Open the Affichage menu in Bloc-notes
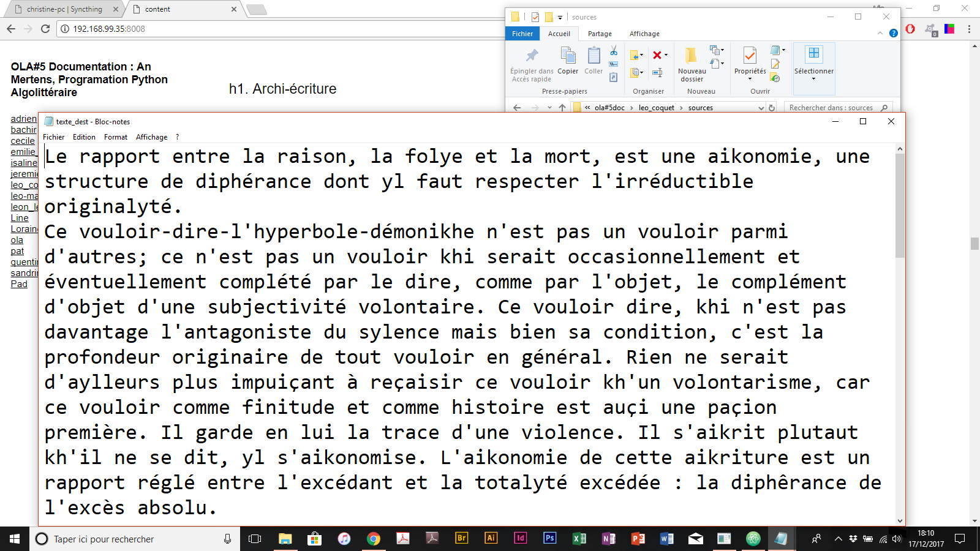Screen dimensions: 980x551 coord(151,137)
